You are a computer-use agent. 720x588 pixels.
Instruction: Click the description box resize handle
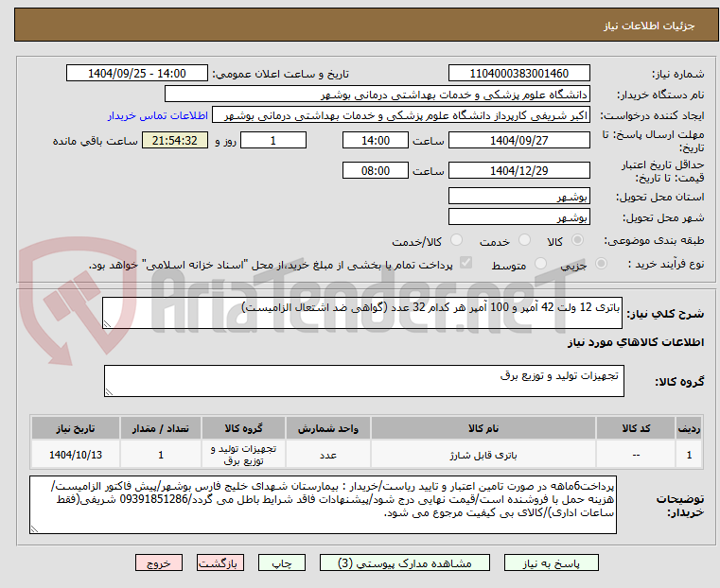(x=107, y=324)
